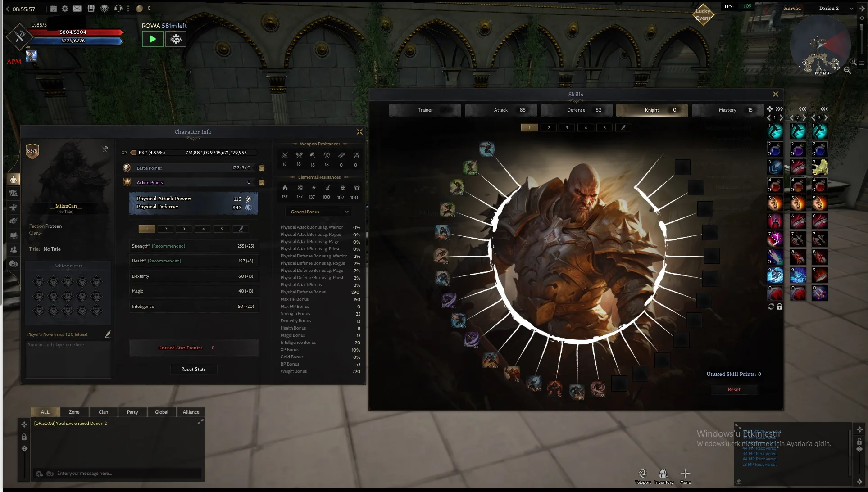Select skill preset 3 in Skills window
This screenshot has width=868, height=492.
pos(567,128)
